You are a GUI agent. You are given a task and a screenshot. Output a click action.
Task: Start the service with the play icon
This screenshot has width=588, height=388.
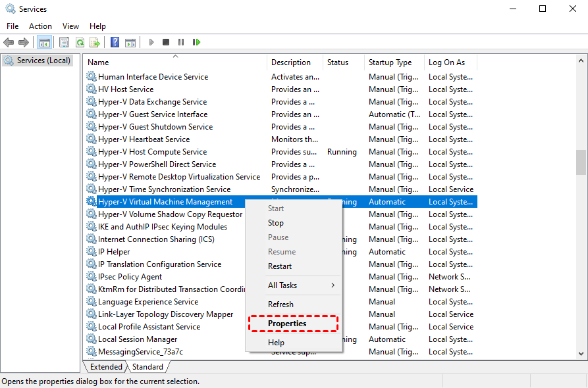(x=151, y=41)
